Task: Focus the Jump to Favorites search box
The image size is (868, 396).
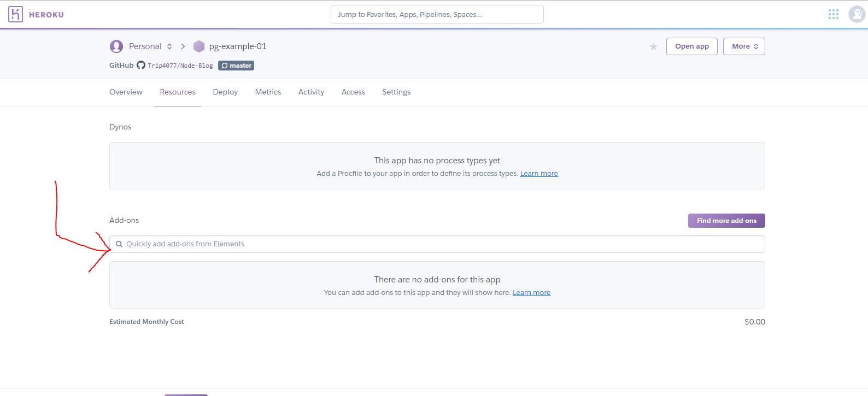Action: [x=437, y=14]
